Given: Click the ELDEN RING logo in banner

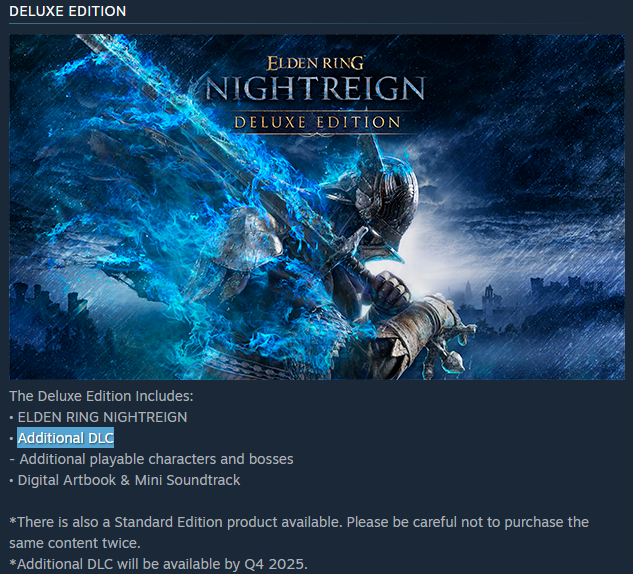Looking at the screenshot, I should click(x=316, y=63).
